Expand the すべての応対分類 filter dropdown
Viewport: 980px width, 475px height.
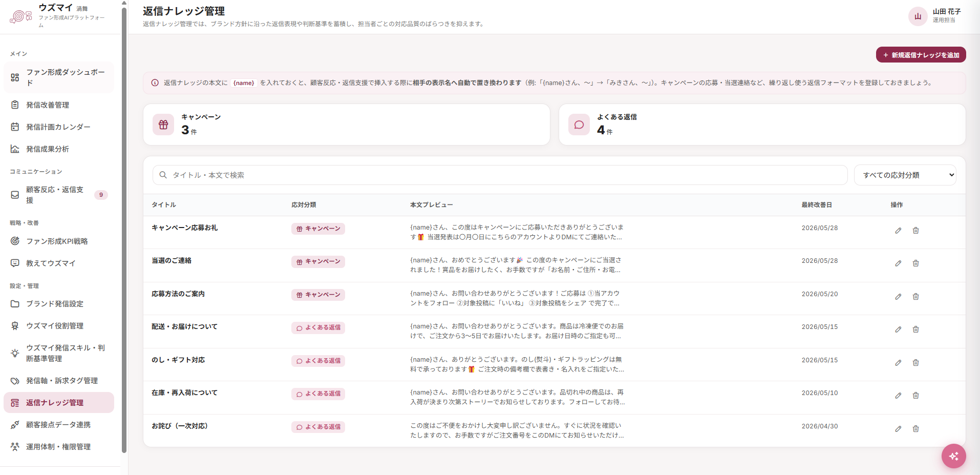905,175
